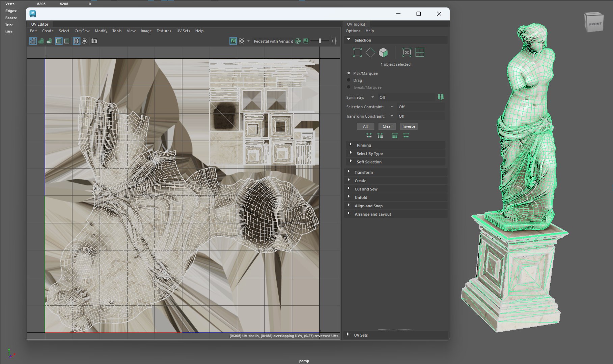Click the Inverse button

[409, 126]
